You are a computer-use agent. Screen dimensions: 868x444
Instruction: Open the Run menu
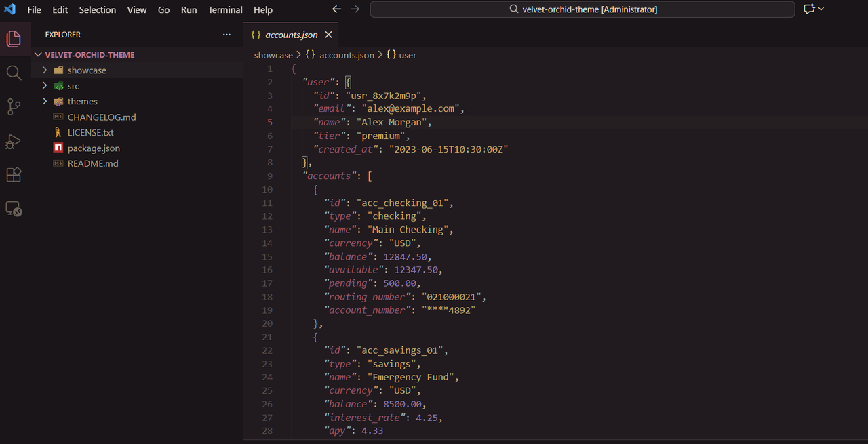(189, 9)
